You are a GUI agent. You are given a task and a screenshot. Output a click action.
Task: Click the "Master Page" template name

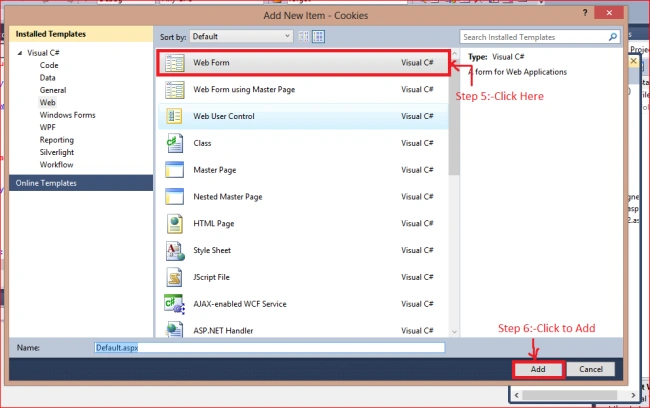tap(215, 170)
